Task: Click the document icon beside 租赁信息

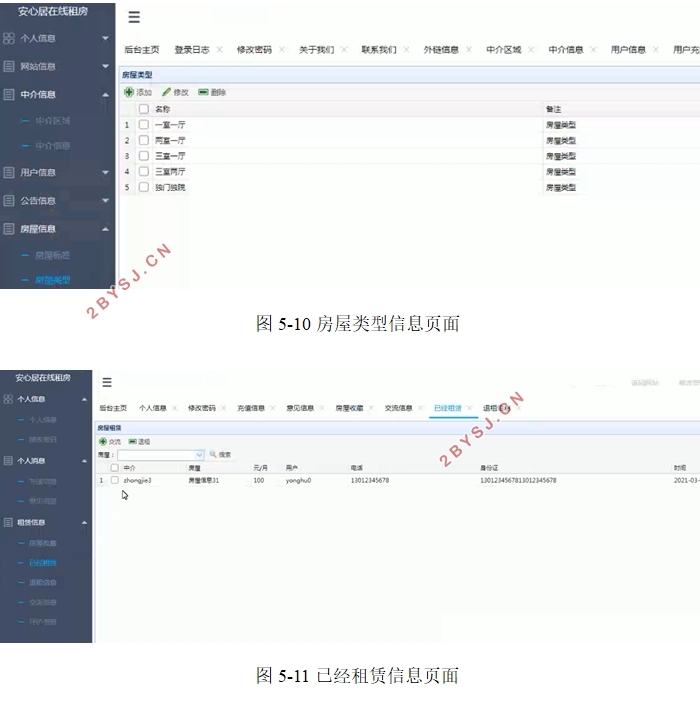Action: point(8,522)
